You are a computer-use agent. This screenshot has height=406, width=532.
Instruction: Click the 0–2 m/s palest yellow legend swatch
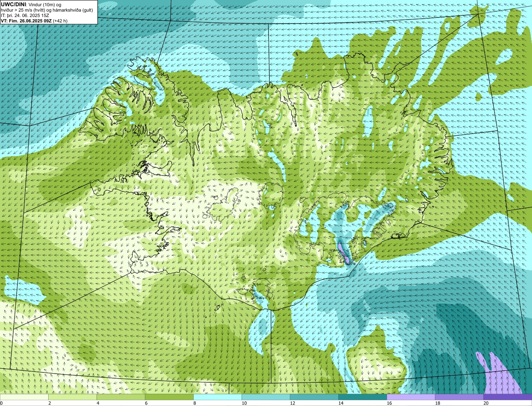pyautogui.click(x=24, y=397)
